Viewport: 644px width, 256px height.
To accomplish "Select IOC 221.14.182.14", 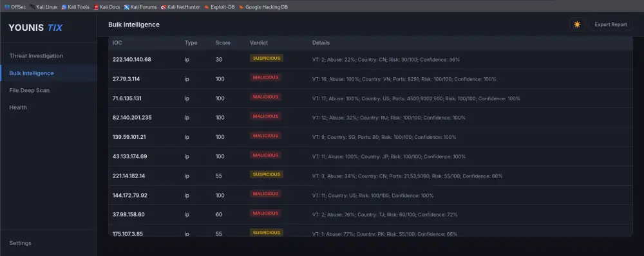I will coord(129,176).
